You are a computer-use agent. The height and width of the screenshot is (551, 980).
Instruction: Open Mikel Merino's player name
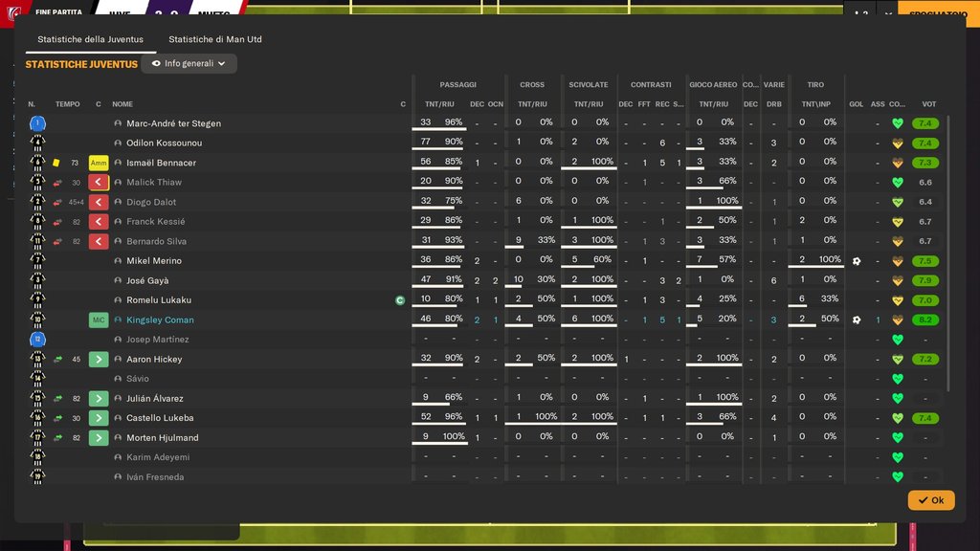click(154, 261)
